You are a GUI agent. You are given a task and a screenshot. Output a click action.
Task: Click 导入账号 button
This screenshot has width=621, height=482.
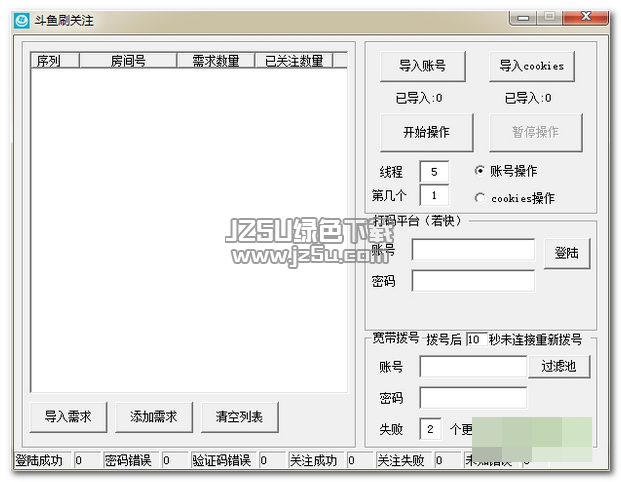pyautogui.click(x=423, y=66)
